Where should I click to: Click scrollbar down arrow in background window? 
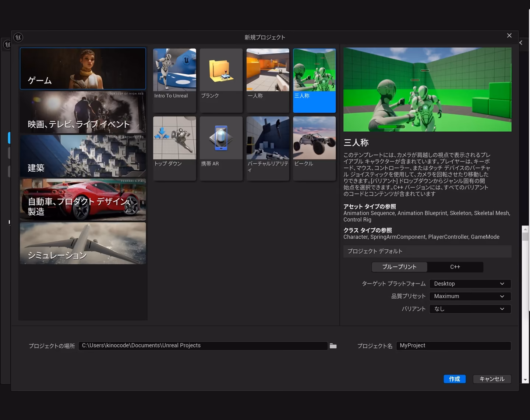click(x=525, y=380)
